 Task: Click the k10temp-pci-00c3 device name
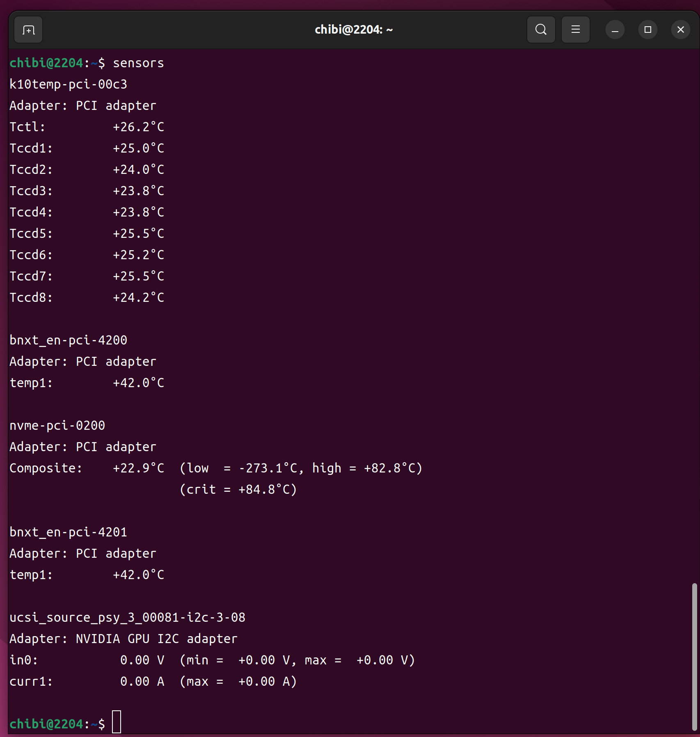68,84
